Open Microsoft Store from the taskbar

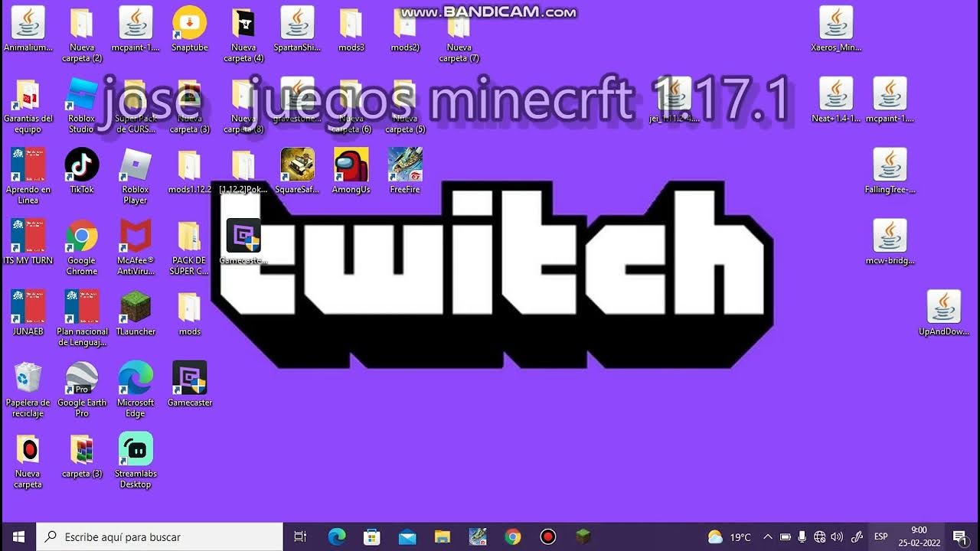[372, 536]
